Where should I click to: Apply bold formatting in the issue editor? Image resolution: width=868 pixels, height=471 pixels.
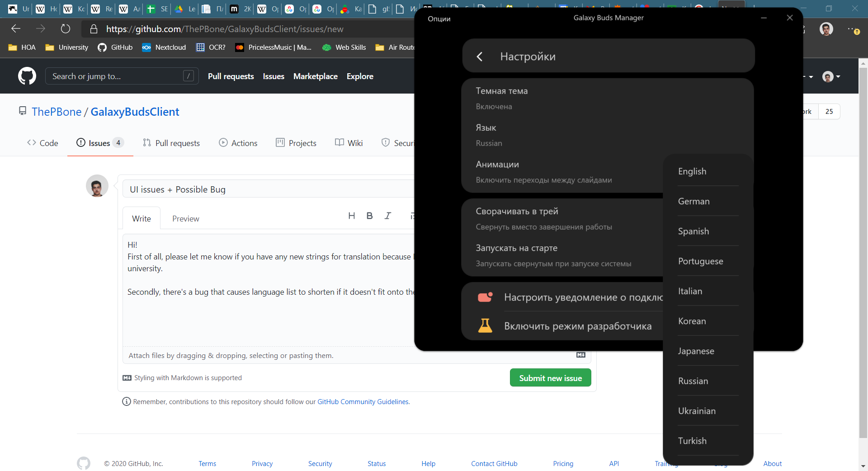point(369,216)
